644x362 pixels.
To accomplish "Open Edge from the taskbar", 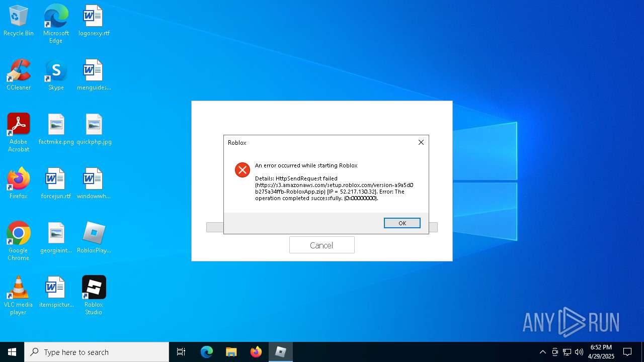I will 207,352.
